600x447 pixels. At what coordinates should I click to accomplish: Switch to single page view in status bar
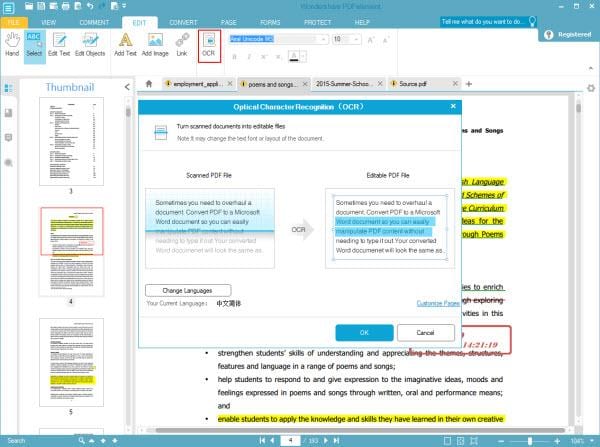(x=447, y=441)
